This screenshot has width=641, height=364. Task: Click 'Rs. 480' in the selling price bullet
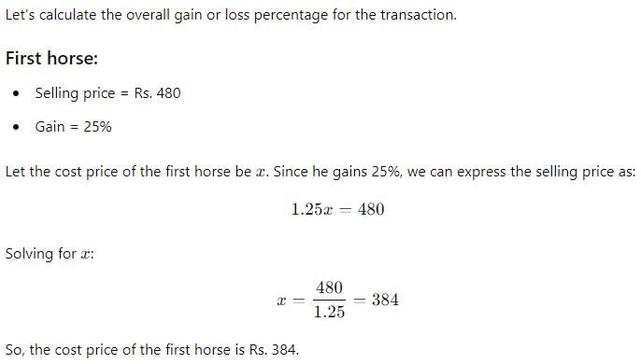(157, 93)
